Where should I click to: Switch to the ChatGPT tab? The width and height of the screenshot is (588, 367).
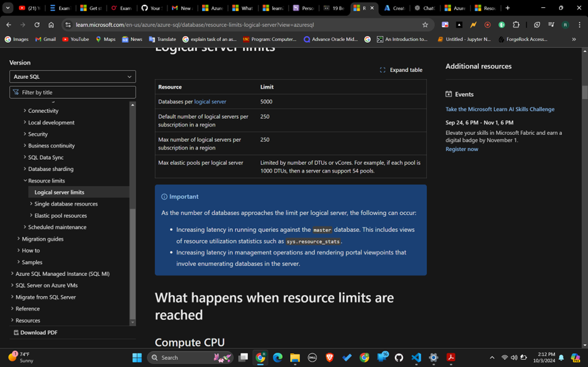coord(425,8)
